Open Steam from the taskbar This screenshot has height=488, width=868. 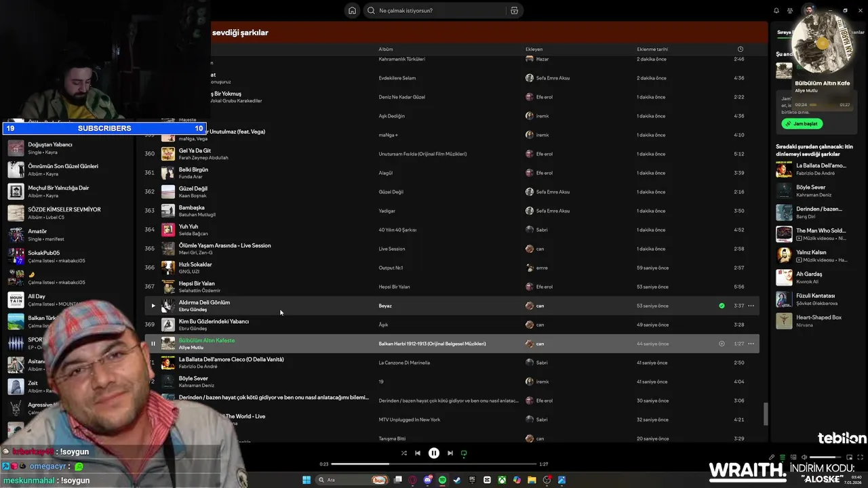coord(457,480)
